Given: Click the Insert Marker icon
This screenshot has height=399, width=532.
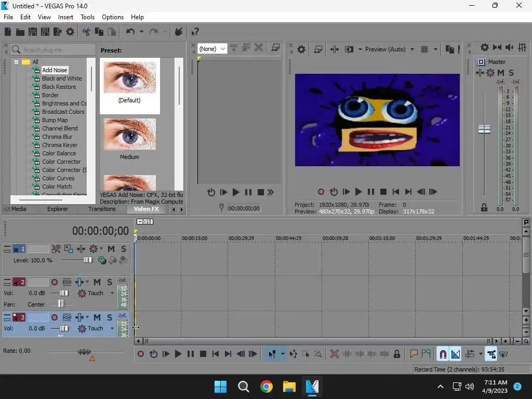Looking at the screenshot, I should [414, 354].
